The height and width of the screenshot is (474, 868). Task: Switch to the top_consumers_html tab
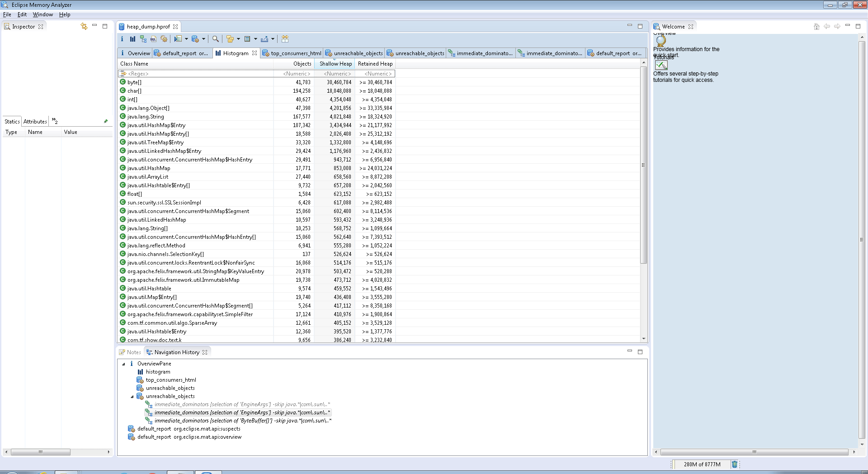pyautogui.click(x=292, y=53)
